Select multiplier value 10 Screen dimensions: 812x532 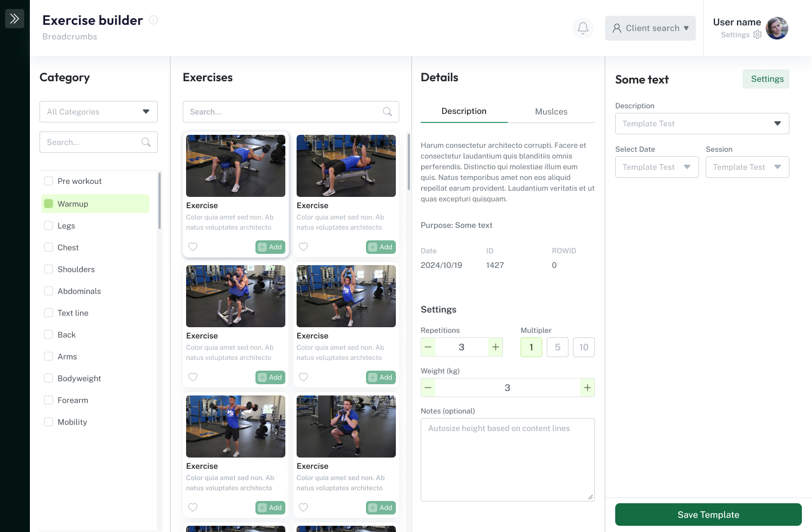584,347
